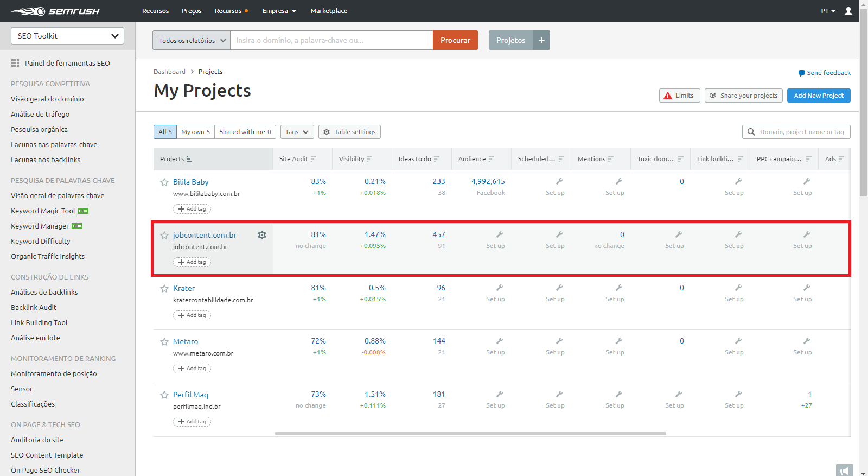Click the Projetos button
The width and height of the screenshot is (868, 476).
(510, 40)
